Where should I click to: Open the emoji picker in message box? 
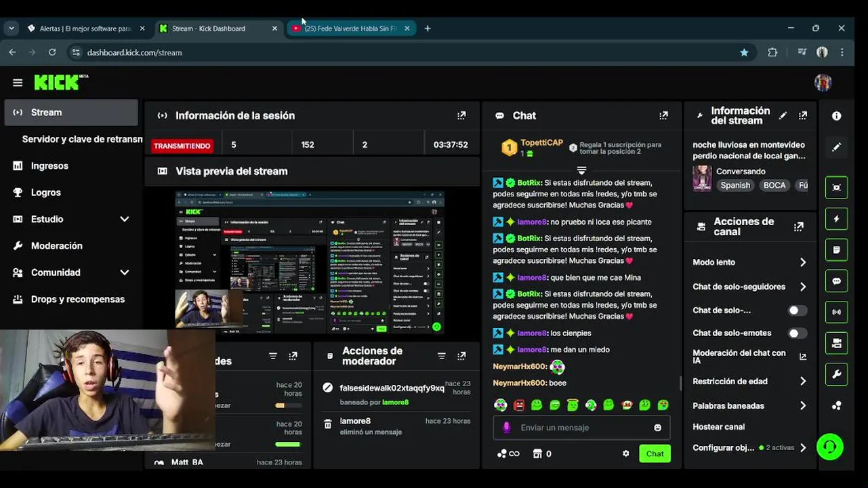point(657,428)
